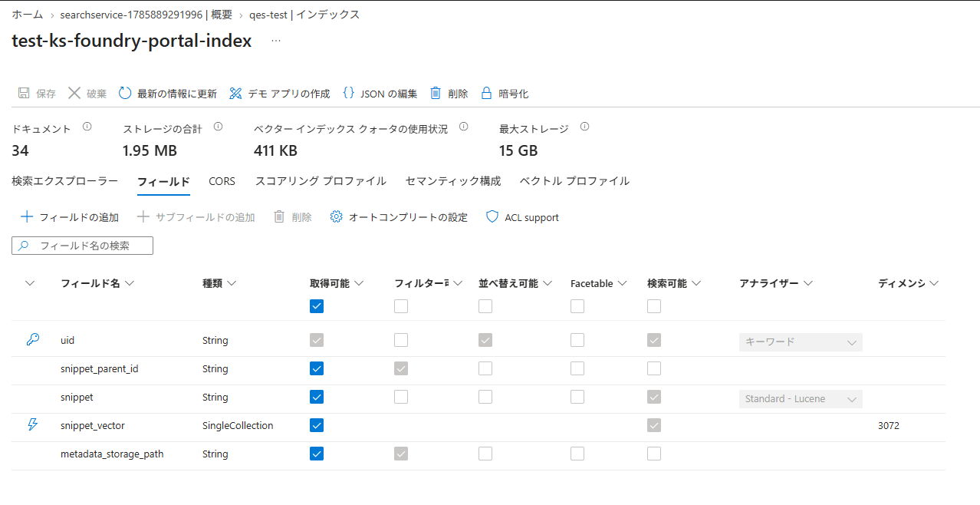The image size is (980, 505).
Task: Expand all rows chevron in first column
Action: [x=30, y=283]
